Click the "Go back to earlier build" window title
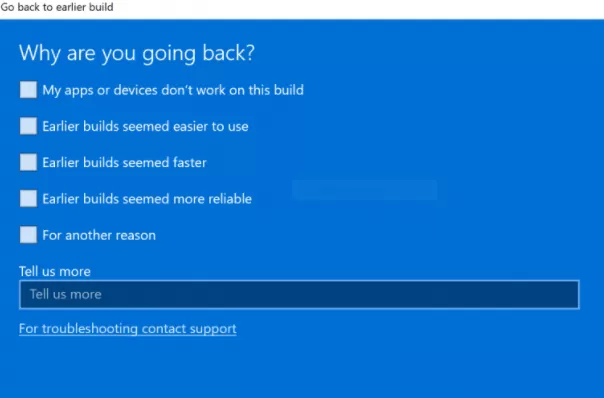604x398 pixels. coord(57,7)
